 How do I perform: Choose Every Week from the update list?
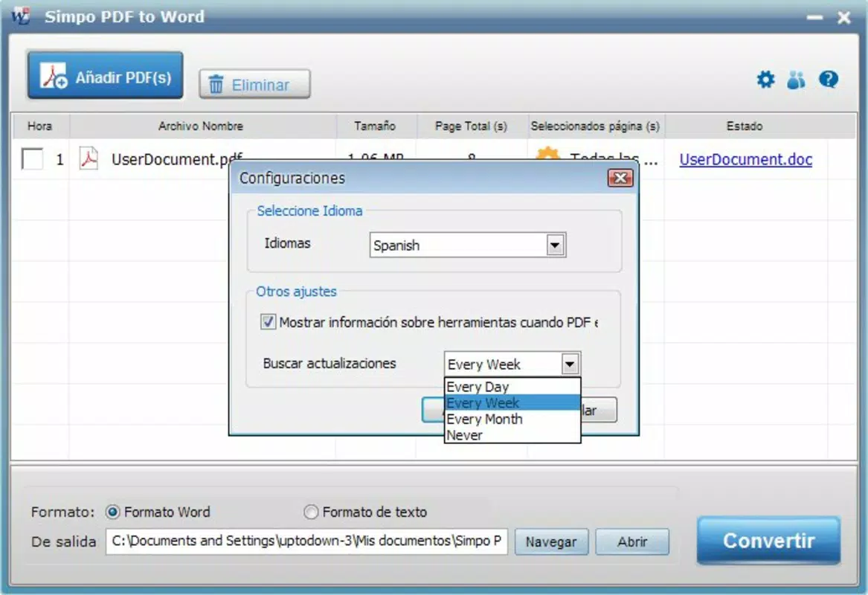[x=512, y=402]
